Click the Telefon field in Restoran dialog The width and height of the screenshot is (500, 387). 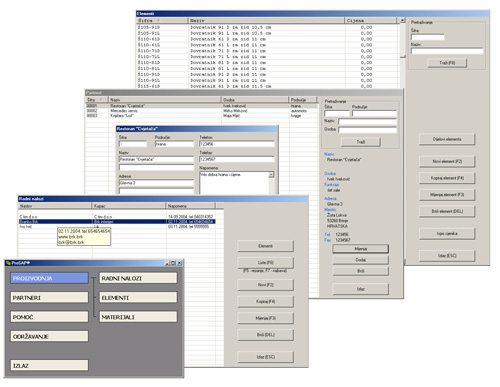coord(237,144)
